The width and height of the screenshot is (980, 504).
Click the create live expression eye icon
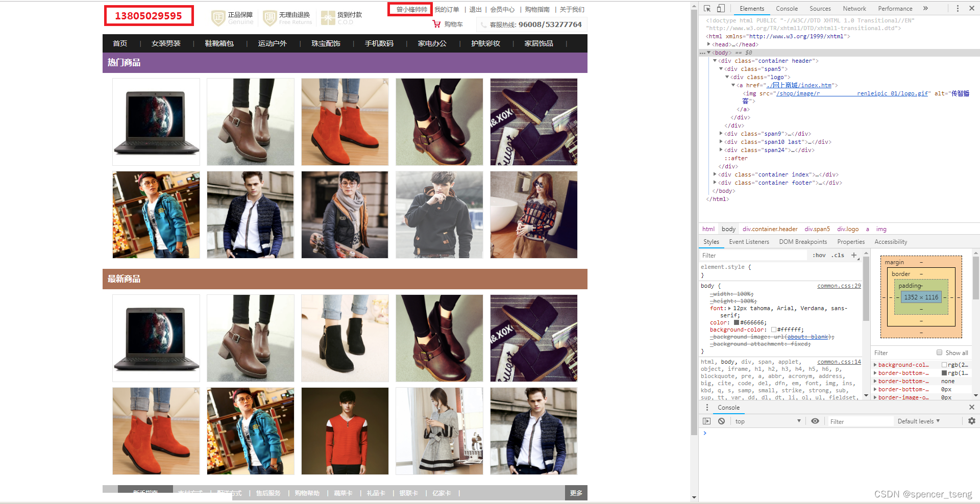[x=815, y=421]
